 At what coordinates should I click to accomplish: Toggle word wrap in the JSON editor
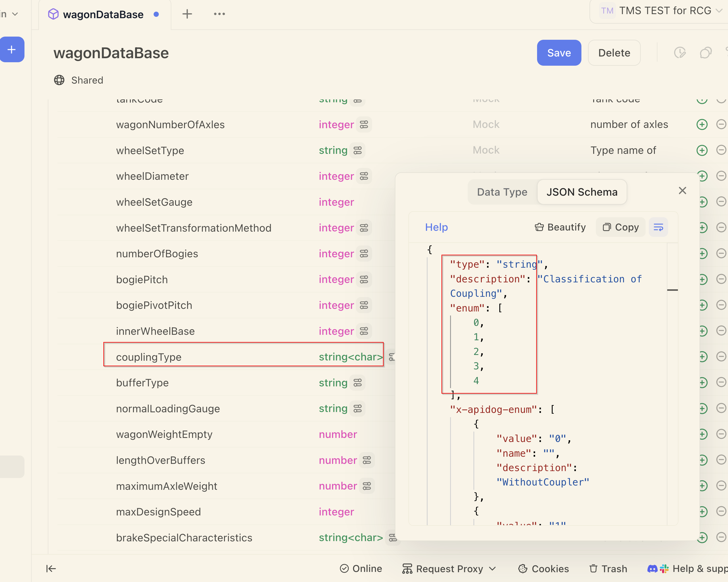point(658,227)
